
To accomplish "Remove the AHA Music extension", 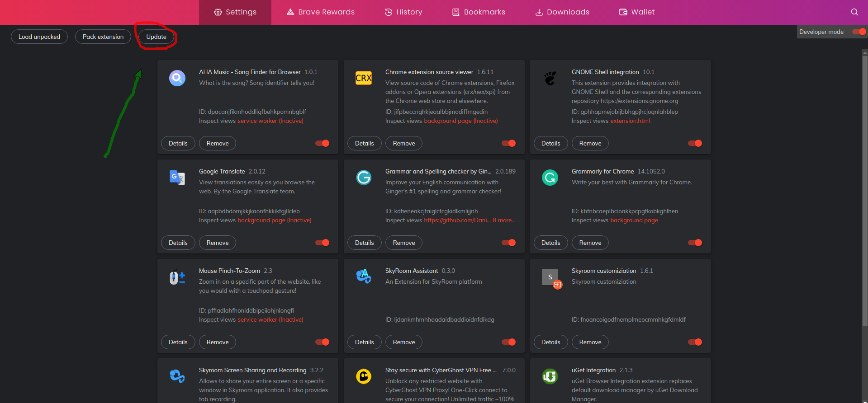I will click(218, 143).
